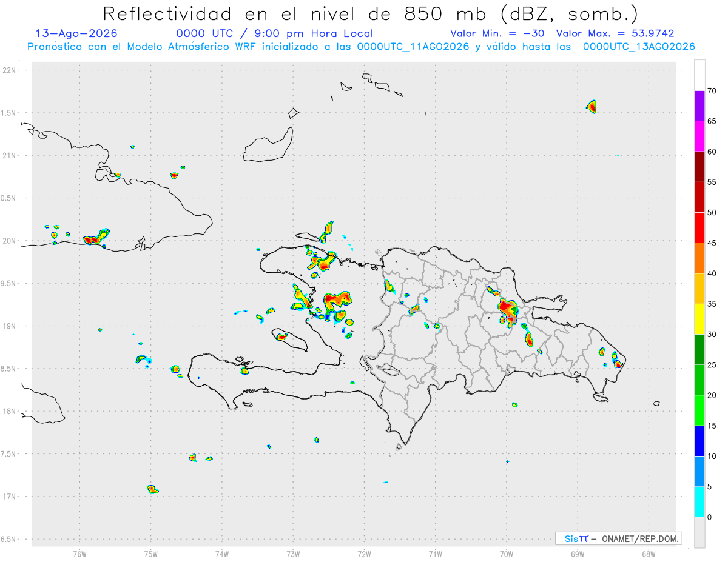The image size is (728, 562).
Task: Click the colorbar label "5"
Action: [x=710, y=487]
